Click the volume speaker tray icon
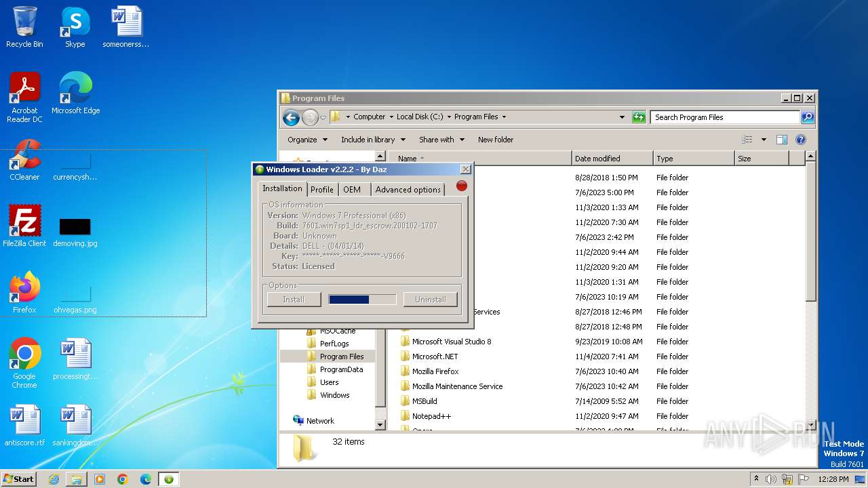This screenshot has height=488, width=868. pyautogui.click(x=771, y=479)
